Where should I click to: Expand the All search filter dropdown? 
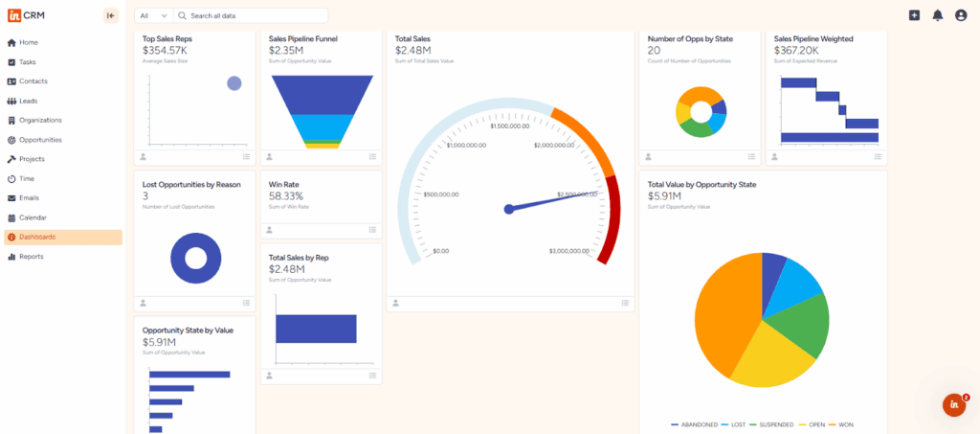pos(153,15)
